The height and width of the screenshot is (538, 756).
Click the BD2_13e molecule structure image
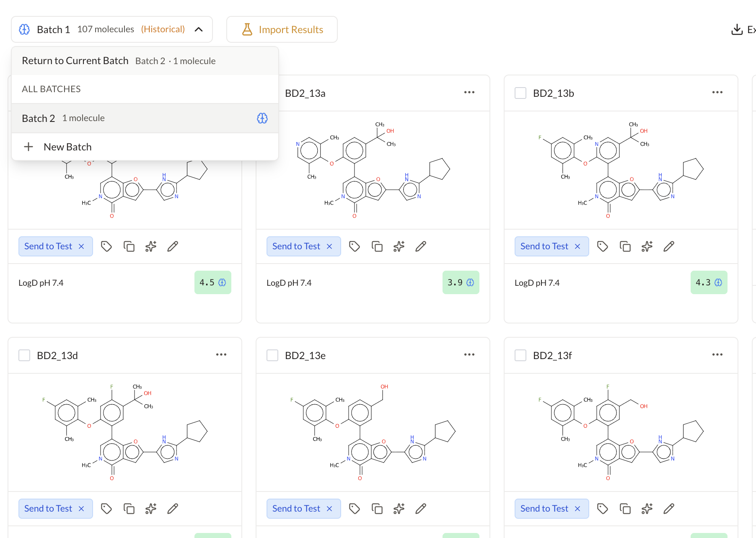[373, 432]
